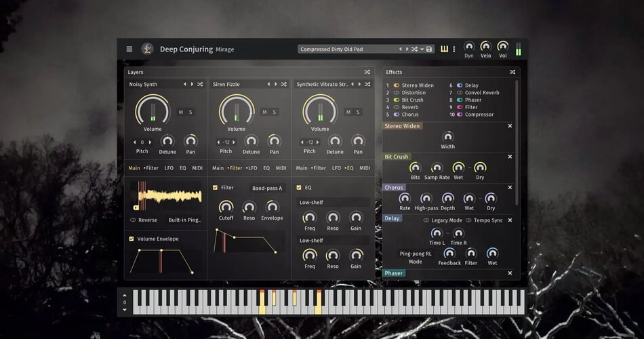
Task: Toggle the Distortion effect switch
Action: click(x=397, y=92)
